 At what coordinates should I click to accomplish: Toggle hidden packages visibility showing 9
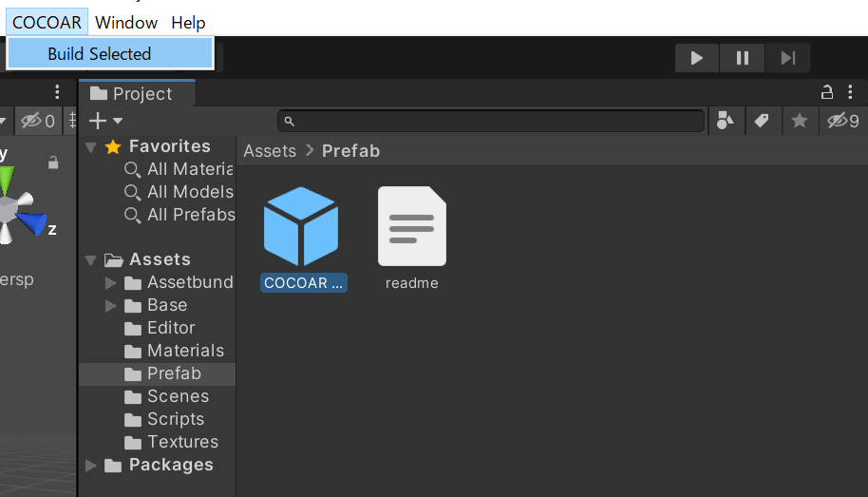(843, 121)
